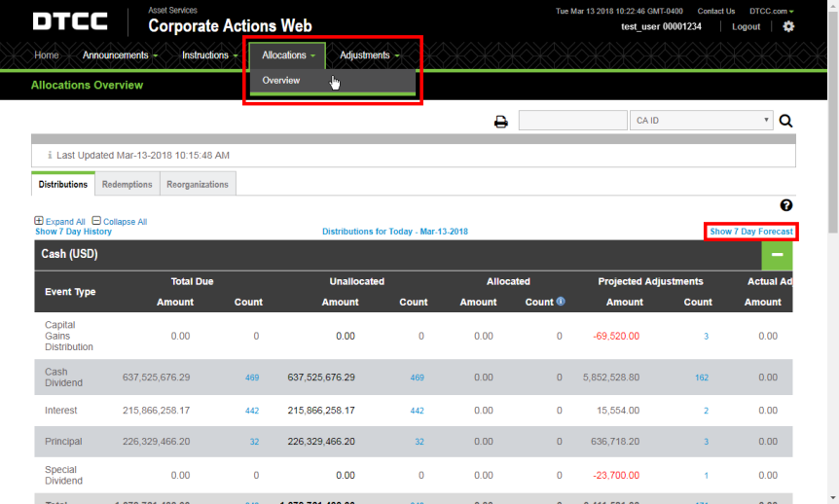The height and width of the screenshot is (504, 839).
Task: Click the test_user 00001234 label
Action: tap(661, 26)
